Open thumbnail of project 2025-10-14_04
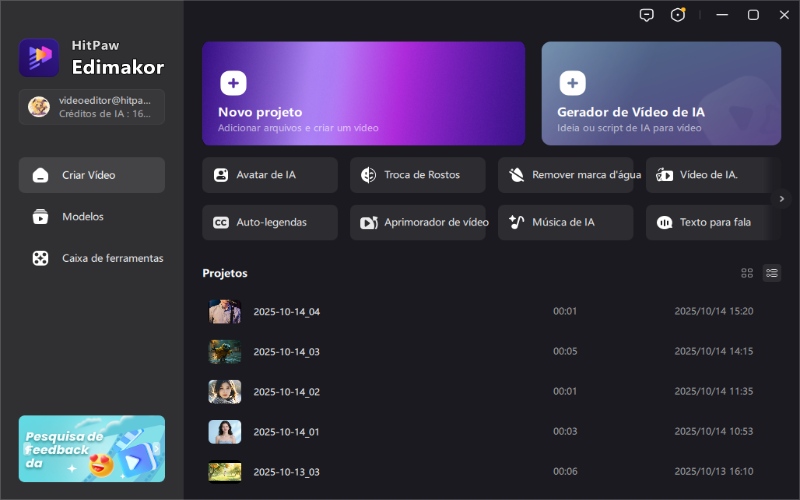The image size is (800, 500). [224, 311]
